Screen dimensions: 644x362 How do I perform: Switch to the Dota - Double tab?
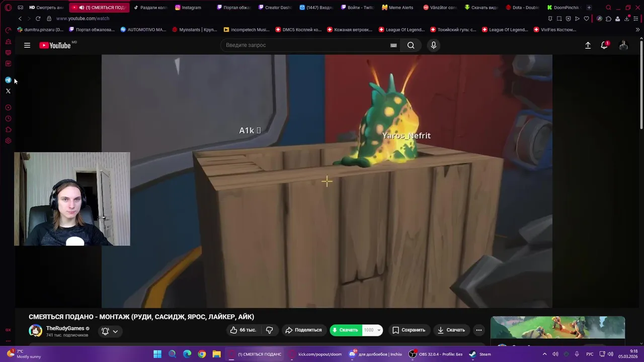522,8
